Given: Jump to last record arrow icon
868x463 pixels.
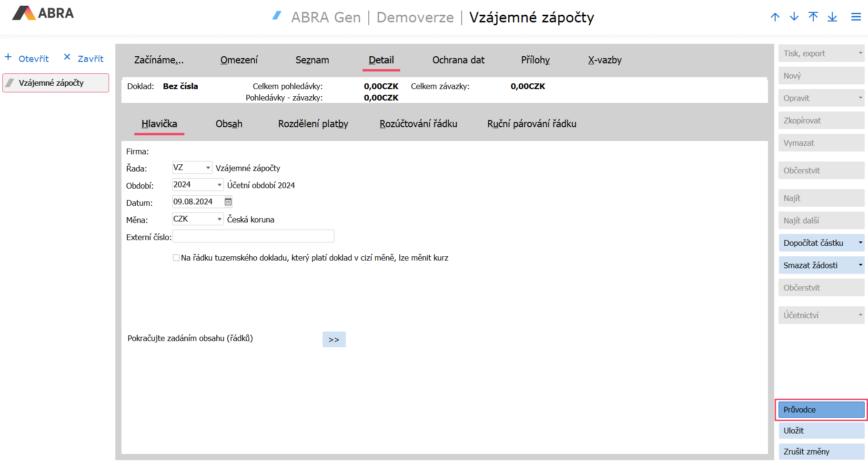Looking at the screenshot, I should click(x=832, y=17).
